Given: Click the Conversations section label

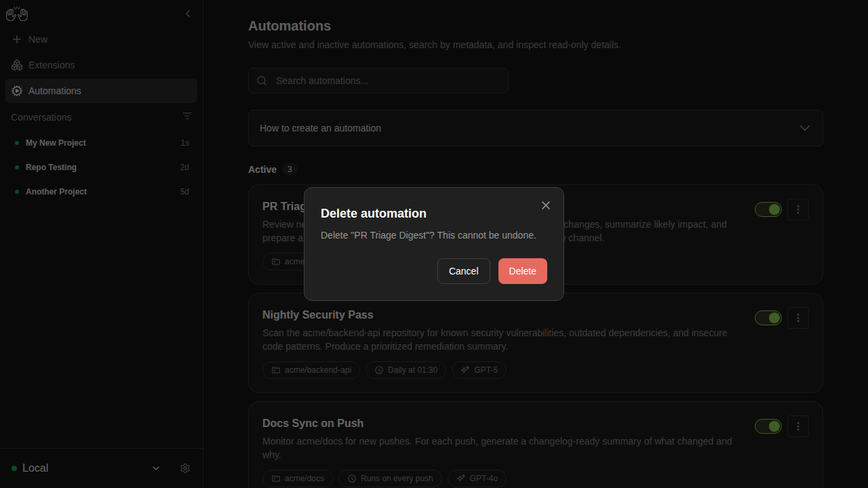Looking at the screenshot, I should coord(41,117).
